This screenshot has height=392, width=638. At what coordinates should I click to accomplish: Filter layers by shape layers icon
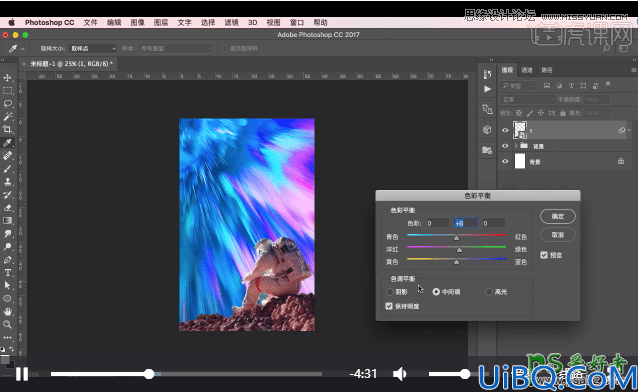[x=583, y=86]
